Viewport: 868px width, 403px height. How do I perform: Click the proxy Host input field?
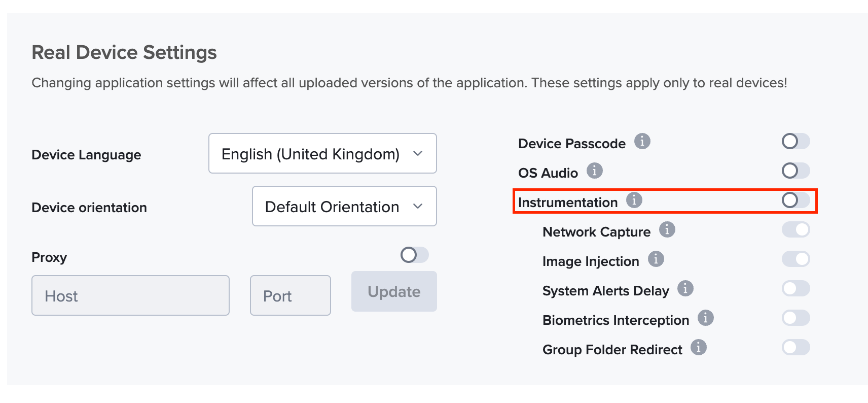tap(130, 295)
